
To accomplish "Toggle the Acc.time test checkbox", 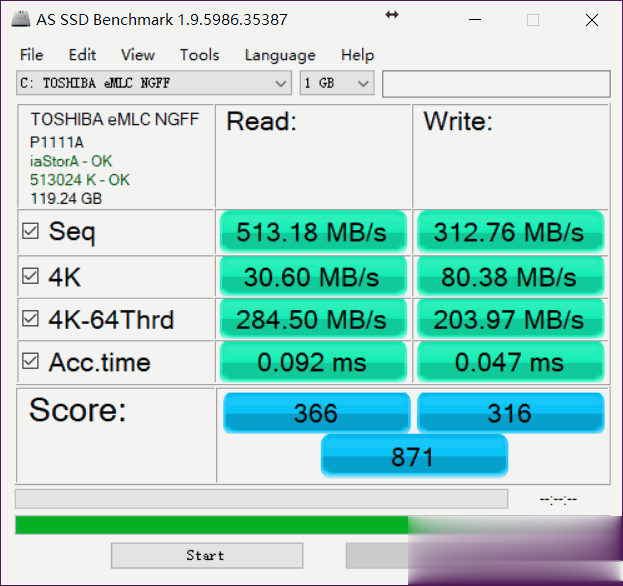I will (30, 362).
